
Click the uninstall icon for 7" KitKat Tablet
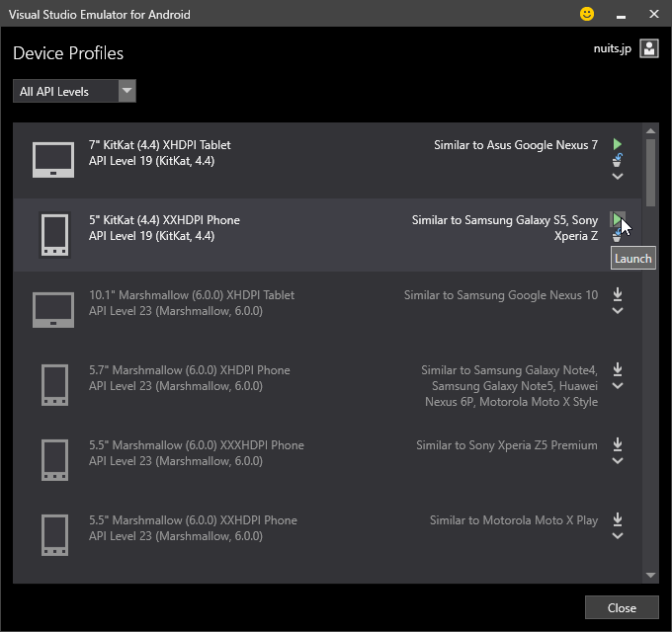(617, 161)
